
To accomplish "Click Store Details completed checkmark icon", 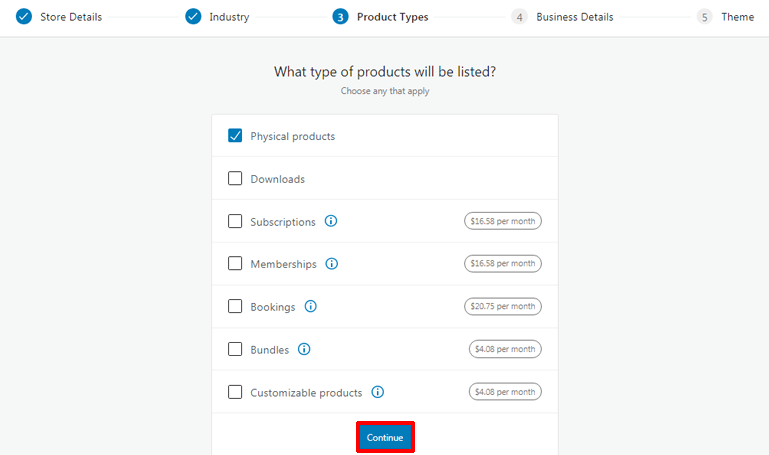I will [x=24, y=16].
